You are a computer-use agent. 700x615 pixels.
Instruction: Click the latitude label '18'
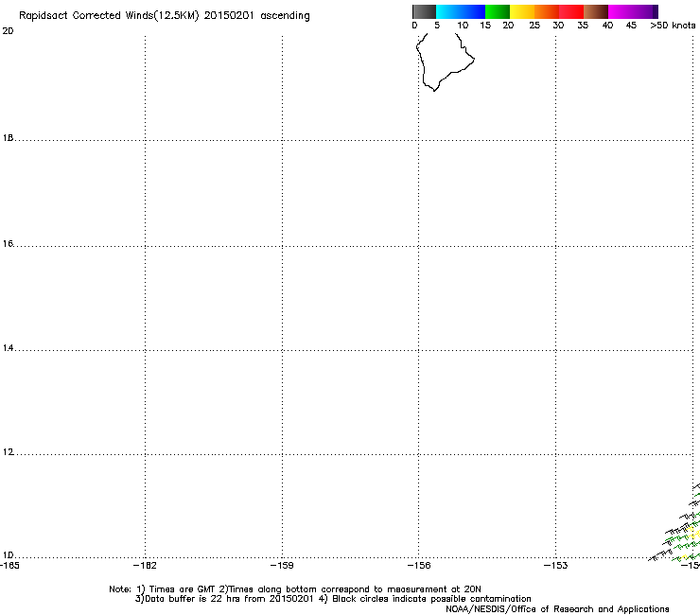[8, 138]
